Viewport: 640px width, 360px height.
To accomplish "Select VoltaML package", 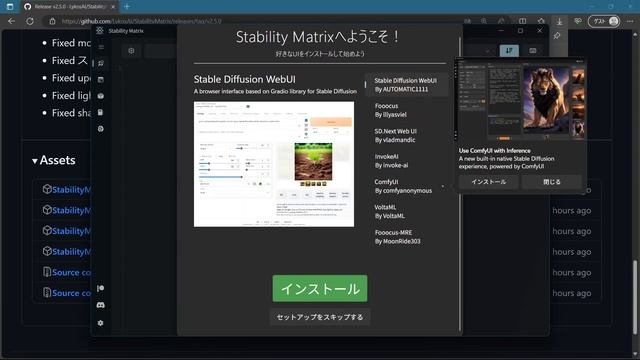I will pos(406,211).
